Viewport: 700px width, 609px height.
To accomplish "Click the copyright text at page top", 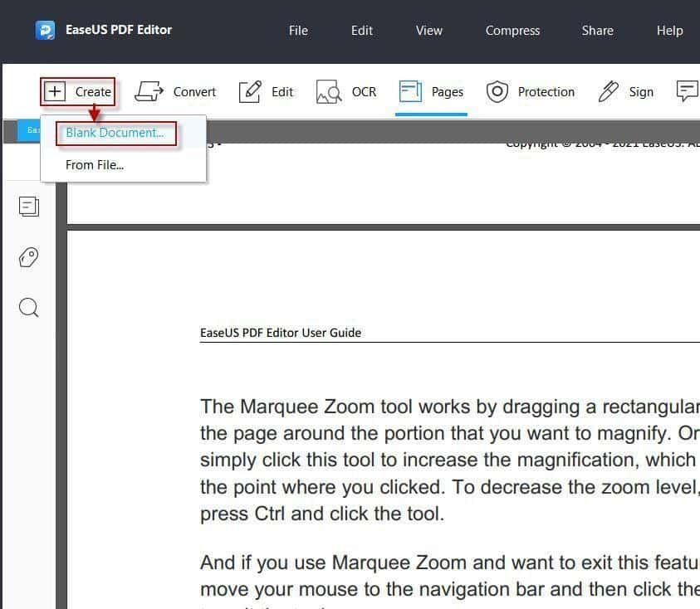I will [603, 144].
